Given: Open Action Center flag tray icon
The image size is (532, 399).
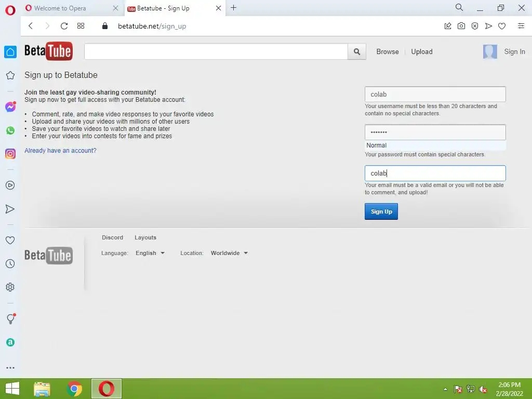Looking at the screenshot, I should [458, 389].
